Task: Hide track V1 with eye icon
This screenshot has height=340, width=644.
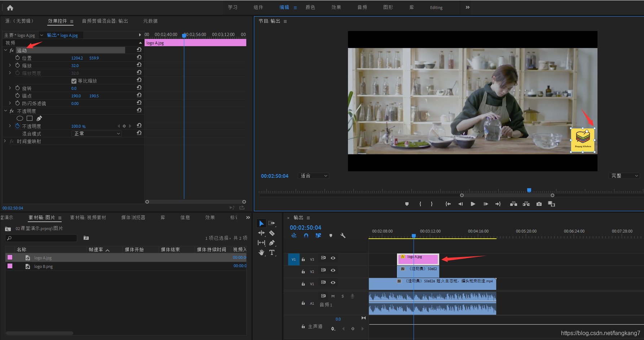Action: 333,283
